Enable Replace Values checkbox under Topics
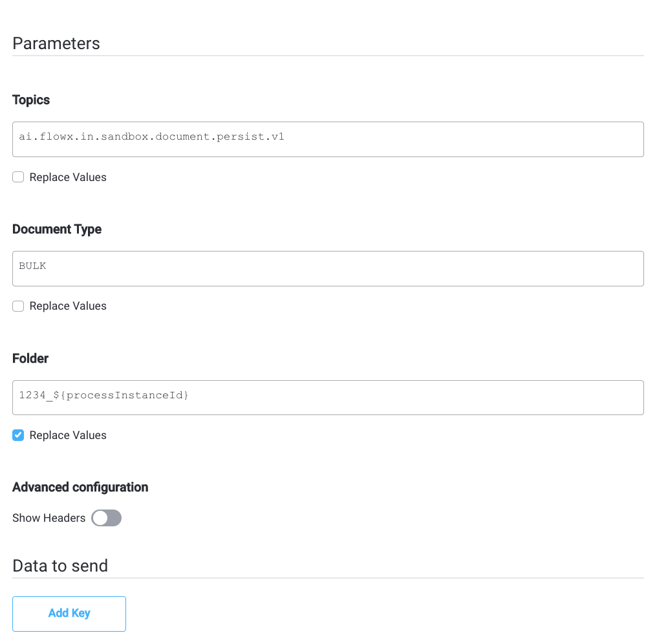 pyautogui.click(x=18, y=177)
